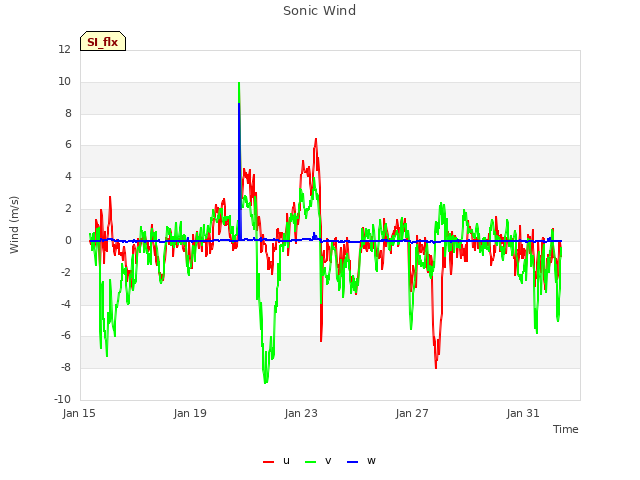The width and height of the screenshot is (640, 480).
Task: Click the -8 y-axis tick label
Action: [x=66, y=368]
